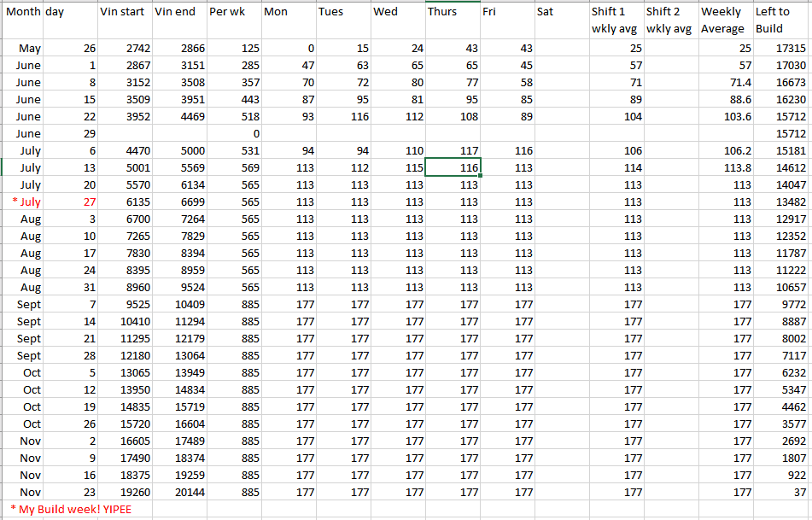812x520 pixels.
Task: Click the 'Thurs' column header cell
Action: 453,13
